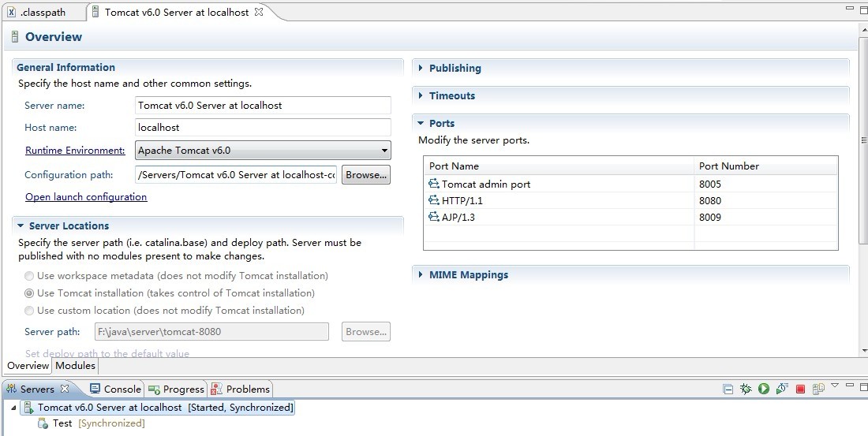Click the Publish to server icon
Screen dimensions: 868x436
pos(818,389)
